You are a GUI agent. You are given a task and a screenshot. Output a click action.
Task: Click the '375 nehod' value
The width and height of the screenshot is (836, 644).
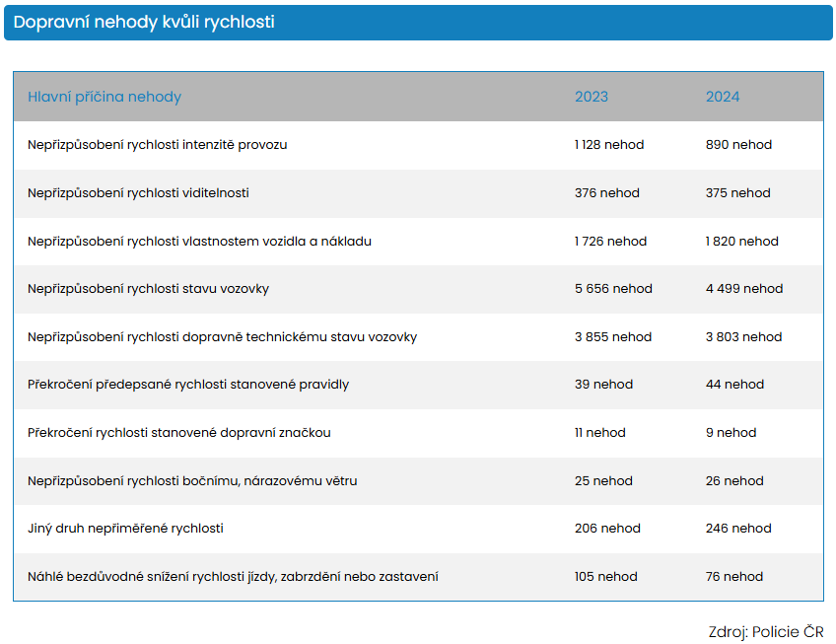(738, 193)
